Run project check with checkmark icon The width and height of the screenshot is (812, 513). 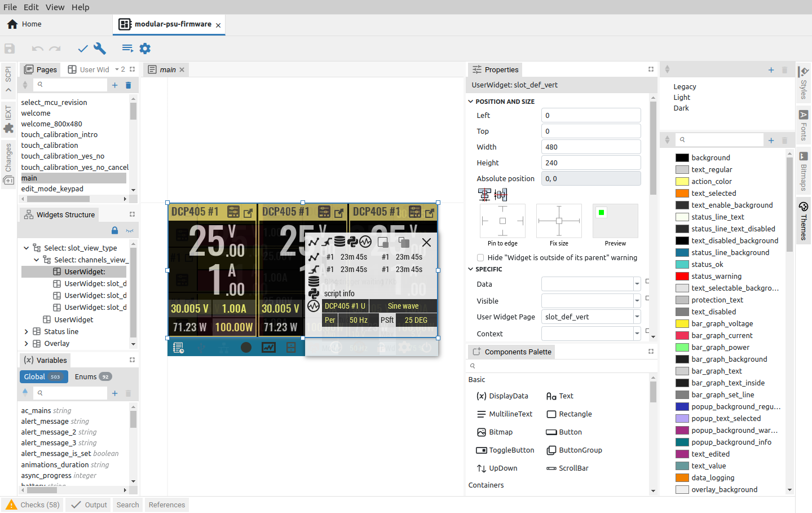[x=83, y=49]
